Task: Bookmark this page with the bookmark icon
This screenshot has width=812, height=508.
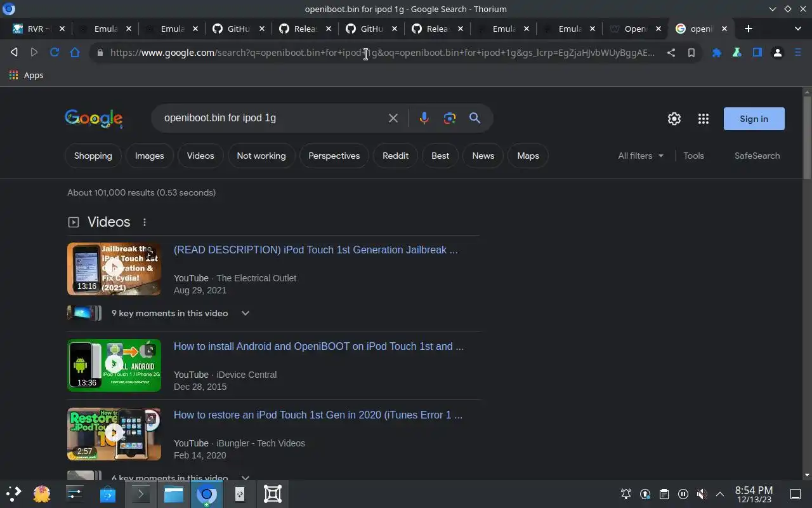Action: pyautogui.click(x=691, y=53)
